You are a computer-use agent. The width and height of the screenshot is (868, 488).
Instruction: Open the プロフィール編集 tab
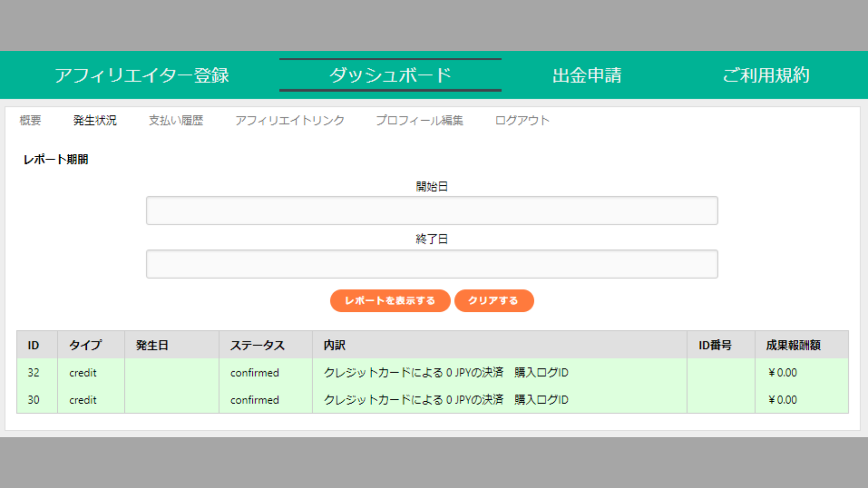(420, 120)
